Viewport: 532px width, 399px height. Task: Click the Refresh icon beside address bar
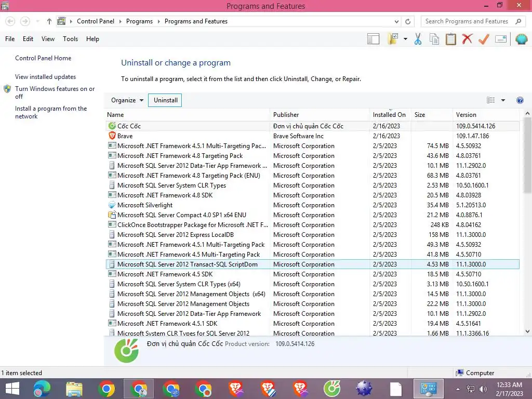408,21
